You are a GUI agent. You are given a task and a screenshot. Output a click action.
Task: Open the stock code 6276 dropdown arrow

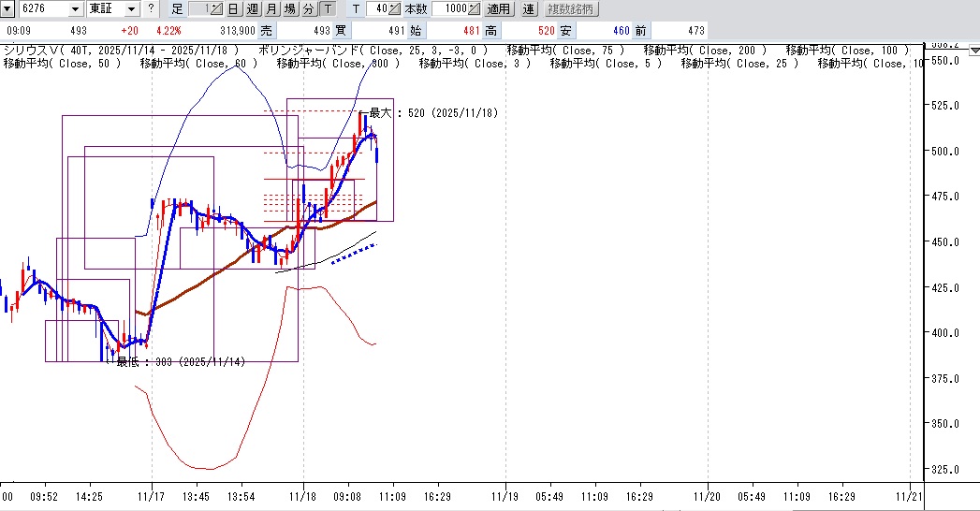click(x=76, y=8)
